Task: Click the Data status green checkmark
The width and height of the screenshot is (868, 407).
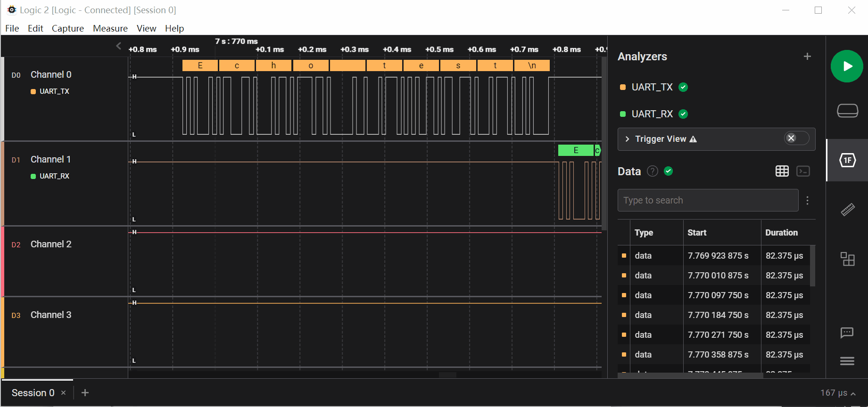Action: point(668,171)
